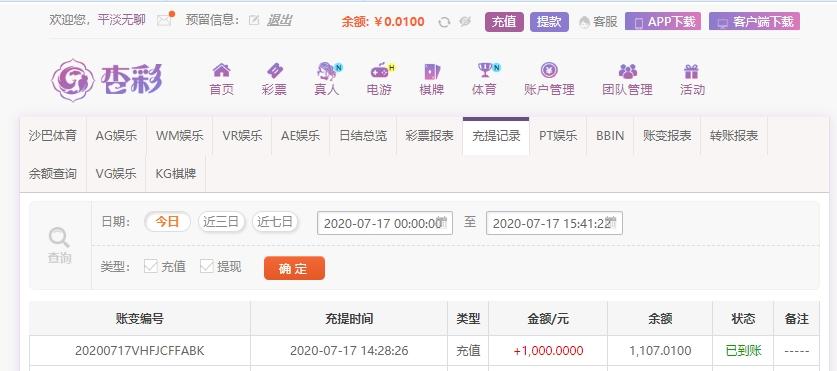The height and width of the screenshot is (371, 837).
Task: Click the 客户端下载 button
Action: pyautogui.click(x=754, y=22)
